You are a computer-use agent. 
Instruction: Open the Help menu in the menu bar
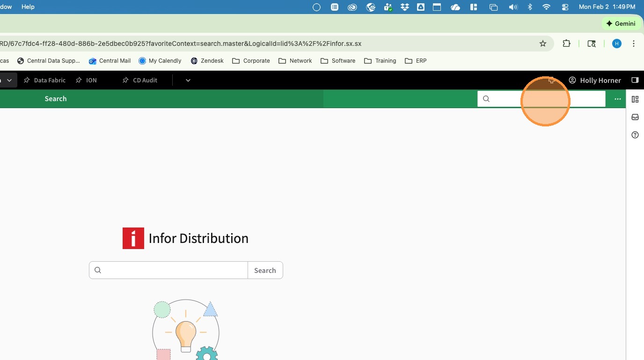(28, 7)
